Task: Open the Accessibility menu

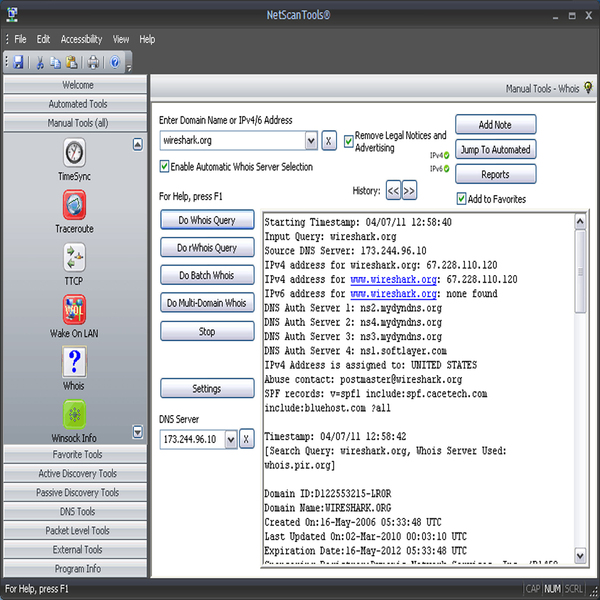Action: [82, 39]
